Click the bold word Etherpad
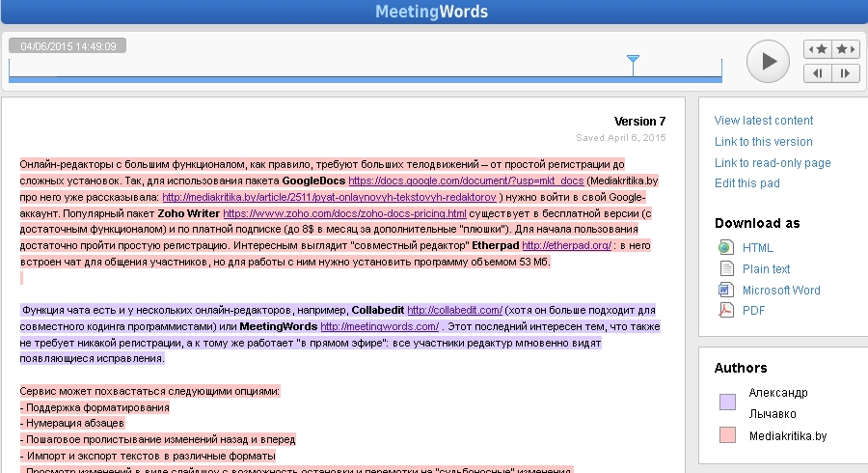868x473 pixels. pos(495,245)
